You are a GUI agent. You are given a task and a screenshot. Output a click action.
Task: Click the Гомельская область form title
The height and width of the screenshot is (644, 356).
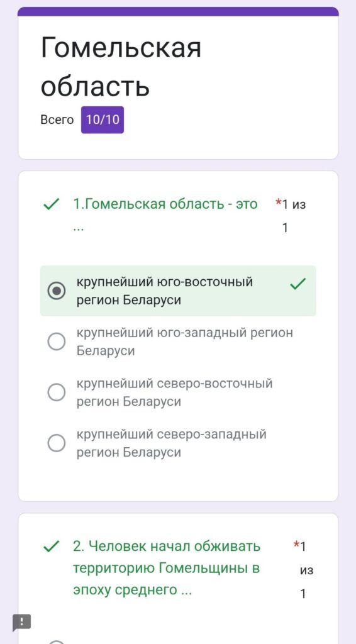coord(121,67)
